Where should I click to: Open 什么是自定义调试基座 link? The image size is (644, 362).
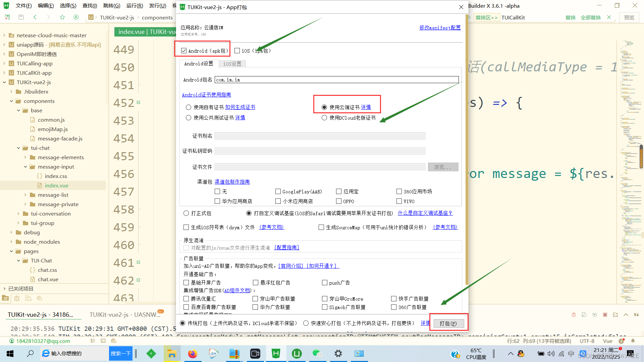point(425,213)
